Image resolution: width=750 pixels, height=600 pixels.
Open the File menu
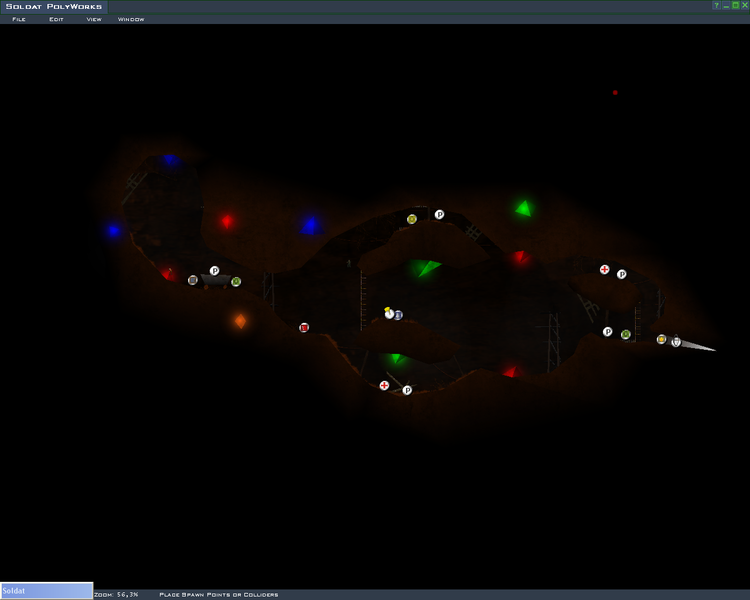(x=19, y=19)
